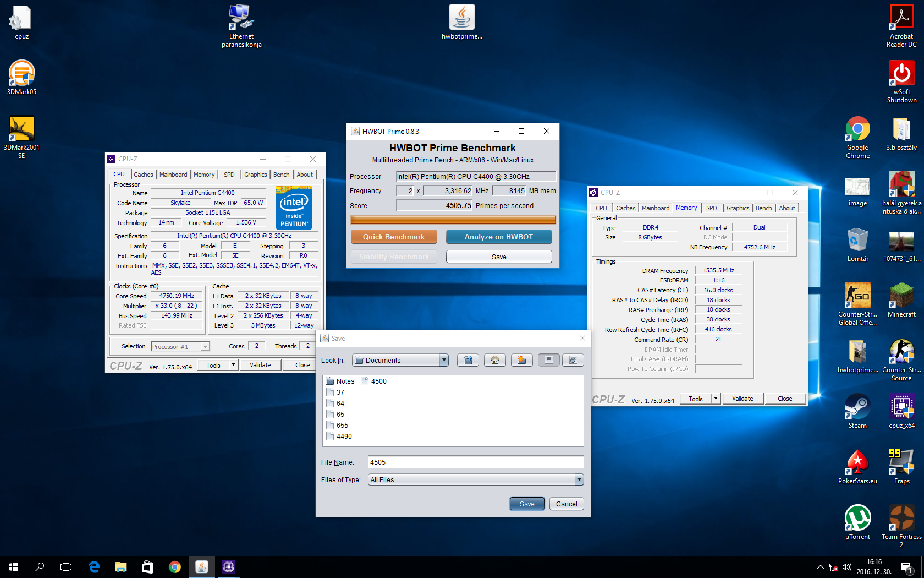Open Action Center notifications icon
924x578 pixels.
coord(906,566)
